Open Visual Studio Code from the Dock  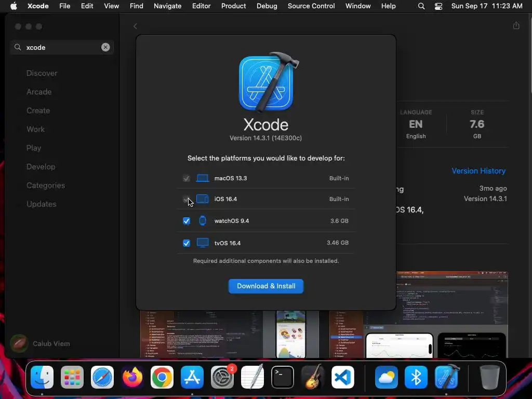click(343, 377)
